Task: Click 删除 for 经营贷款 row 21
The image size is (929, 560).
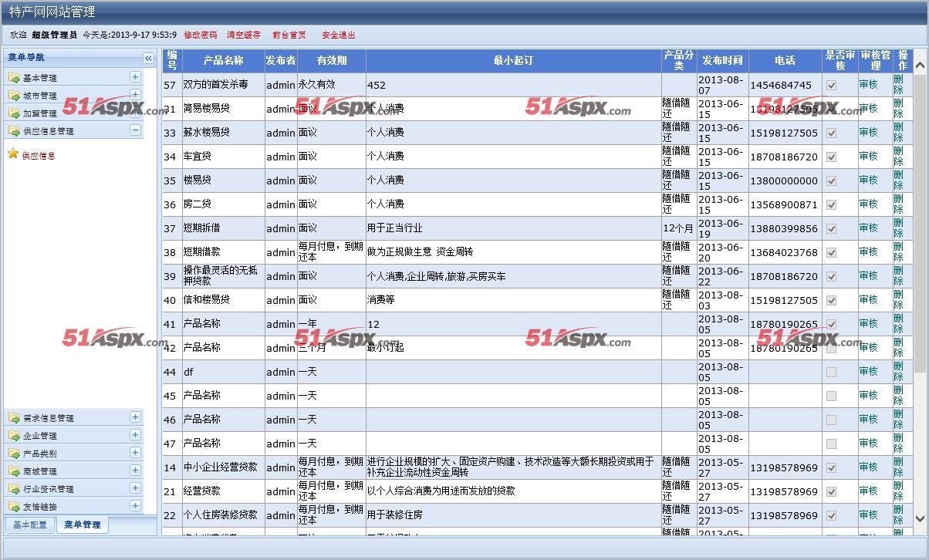Action: (898, 491)
